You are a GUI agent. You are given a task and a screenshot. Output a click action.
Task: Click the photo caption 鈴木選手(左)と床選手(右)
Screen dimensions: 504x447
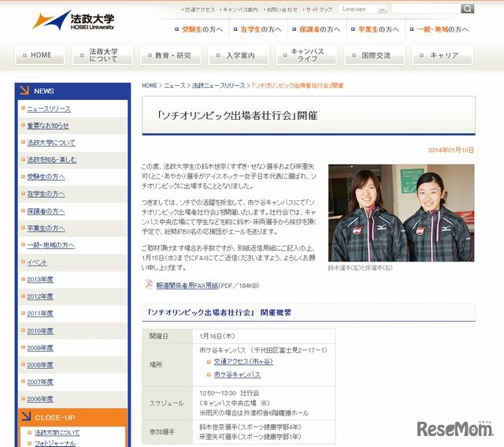(360, 268)
